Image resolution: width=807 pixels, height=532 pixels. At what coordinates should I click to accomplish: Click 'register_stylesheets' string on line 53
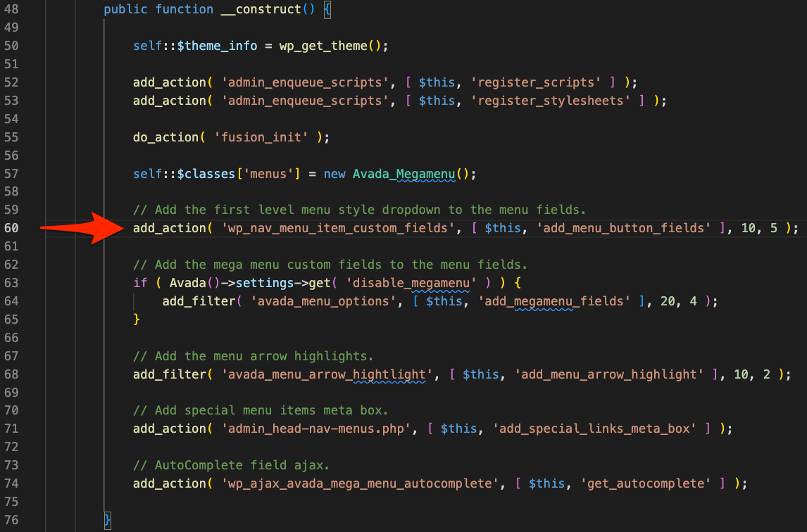click(550, 101)
